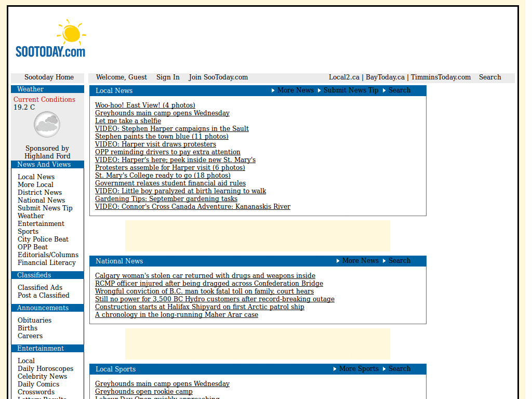532x399 pixels.
Task: Open 'Calgary woman's stolen car returned' article
Action: click(205, 275)
